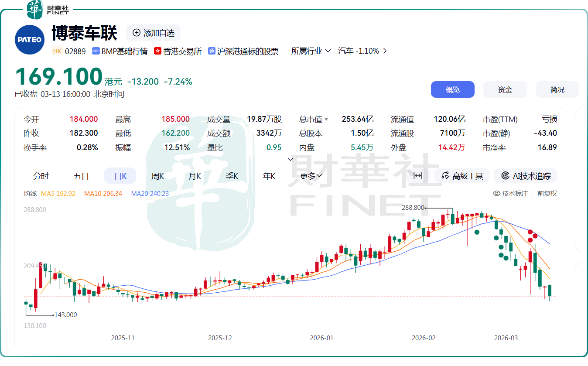Image resolution: width=588 pixels, height=366 pixels.
Task: Click the Hong Kong Exchange red icon
Action: [x=157, y=51]
